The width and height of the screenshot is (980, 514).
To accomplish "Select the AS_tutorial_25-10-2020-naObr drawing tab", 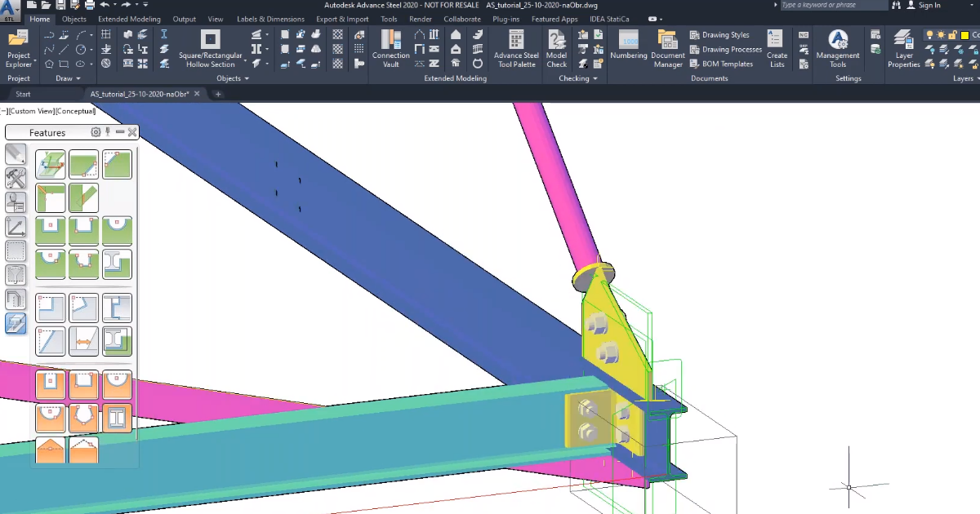I will click(x=140, y=94).
